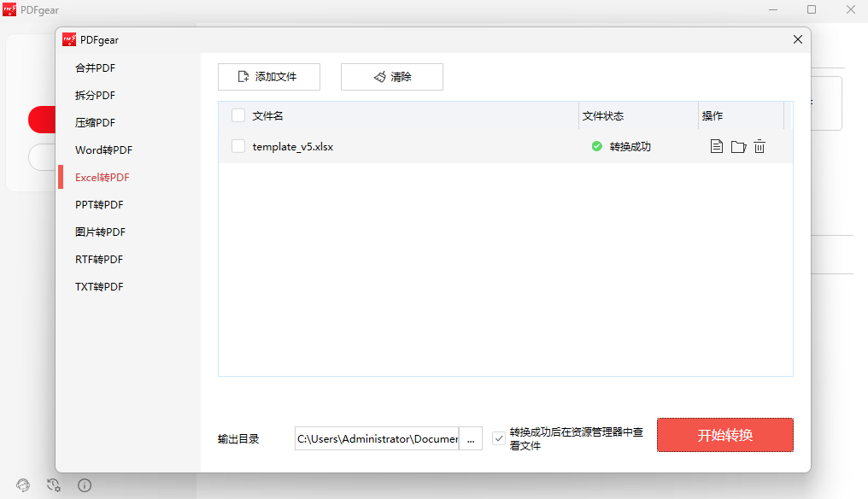868x499 pixels.
Task: Click the PDFgear logo icon in dialog titlebar
Action: (68, 39)
